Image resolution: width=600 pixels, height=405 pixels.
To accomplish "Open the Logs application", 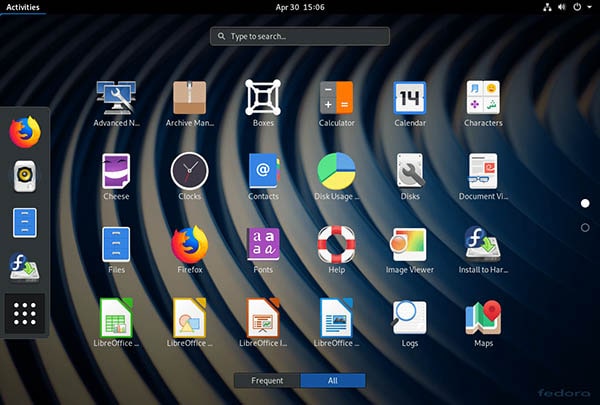I will 409,319.
